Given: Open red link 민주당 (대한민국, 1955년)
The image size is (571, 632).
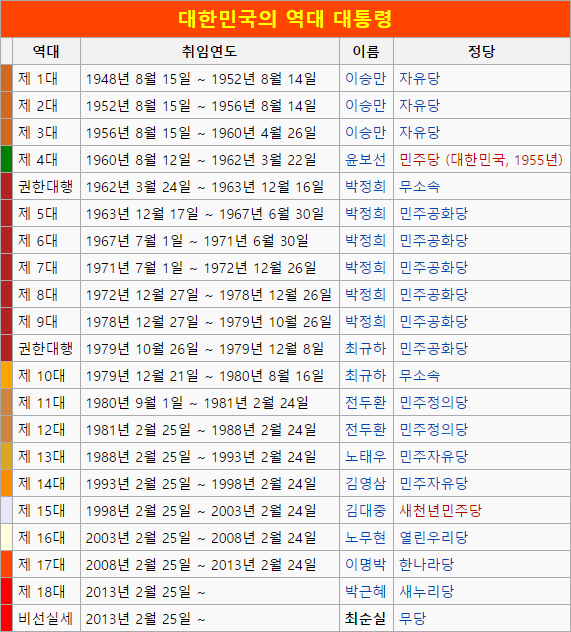Looking at the screenshot, I should pyautogui.click(x=481, y=159).
